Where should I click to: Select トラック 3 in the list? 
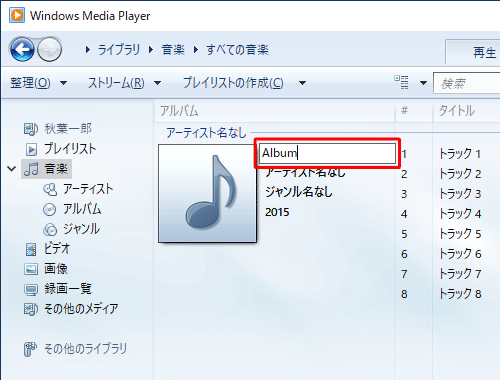[460, 194]
